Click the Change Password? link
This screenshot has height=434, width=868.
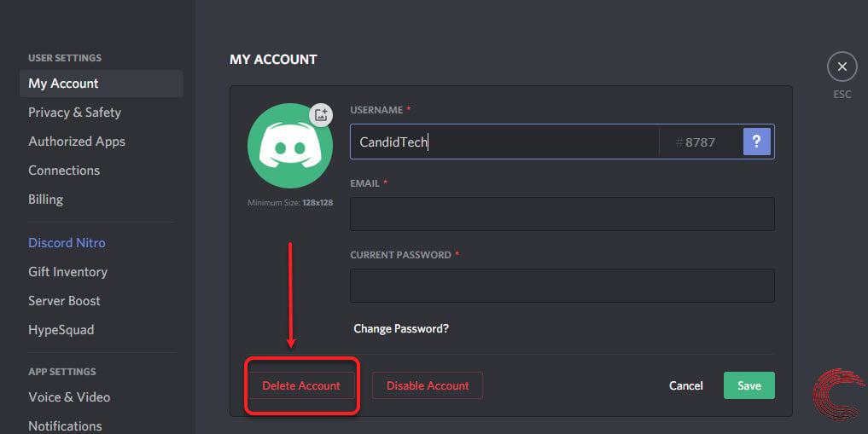point(401,328)
